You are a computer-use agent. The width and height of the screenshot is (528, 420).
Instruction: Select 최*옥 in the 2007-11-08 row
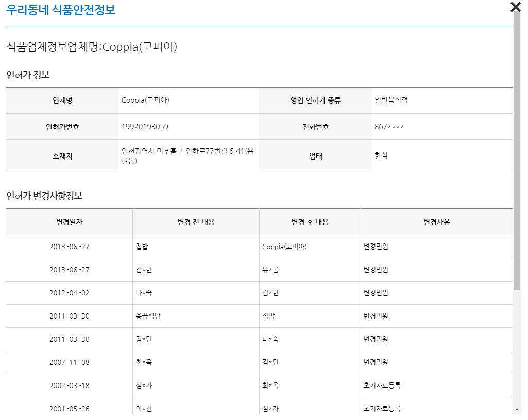pos(144,362)
